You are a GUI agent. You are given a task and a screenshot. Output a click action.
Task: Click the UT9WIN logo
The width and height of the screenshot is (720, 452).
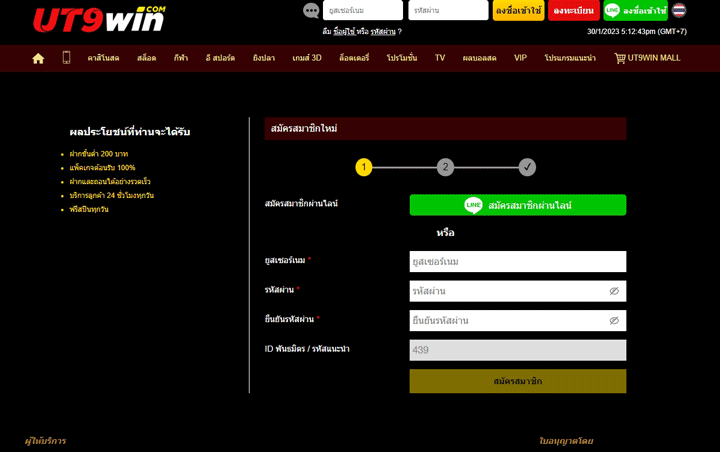click(x=98, y=19)
